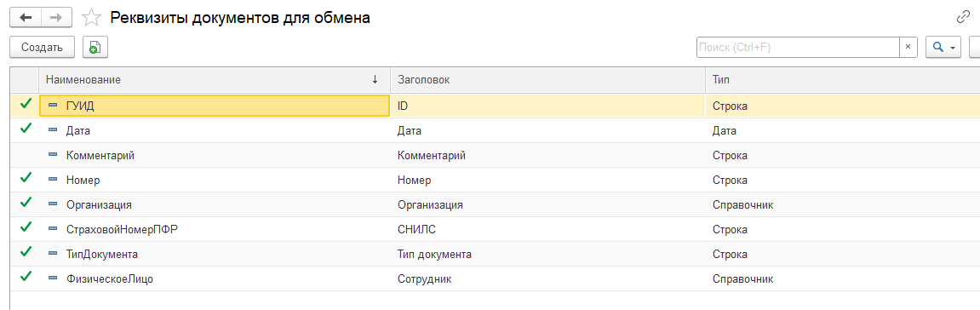Click the Заголовок column header
The width and height of the screenshot is (980, 310).
pos(548,80)
